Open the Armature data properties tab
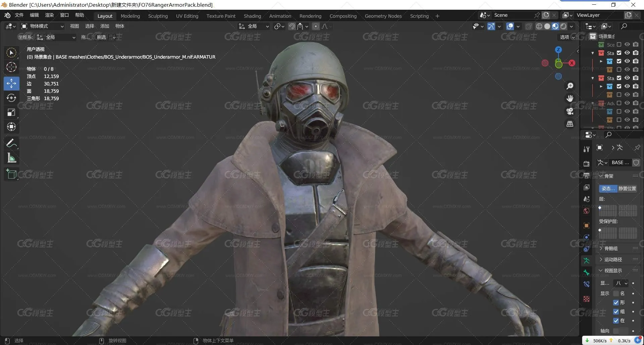644x345 pixels. tap(586, 261)
